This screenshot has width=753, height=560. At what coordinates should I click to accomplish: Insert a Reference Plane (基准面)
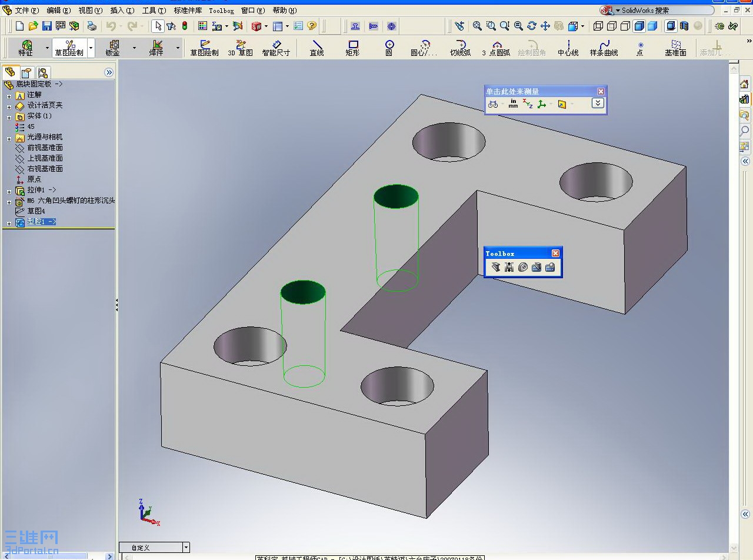point(676,48)
